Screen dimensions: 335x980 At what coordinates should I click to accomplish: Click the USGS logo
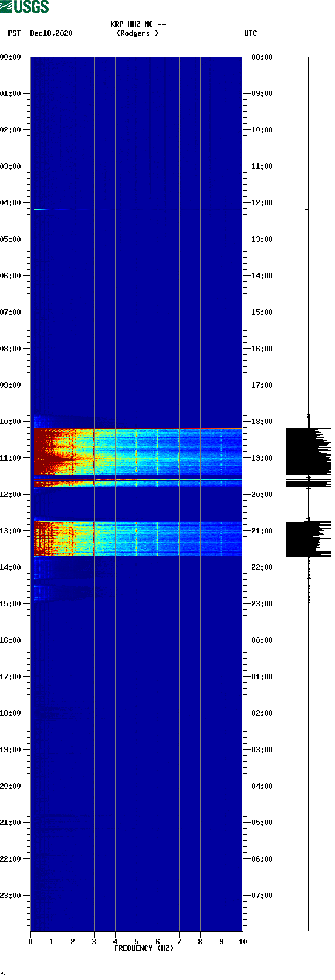pyautogui.click(x=24, y=7)
